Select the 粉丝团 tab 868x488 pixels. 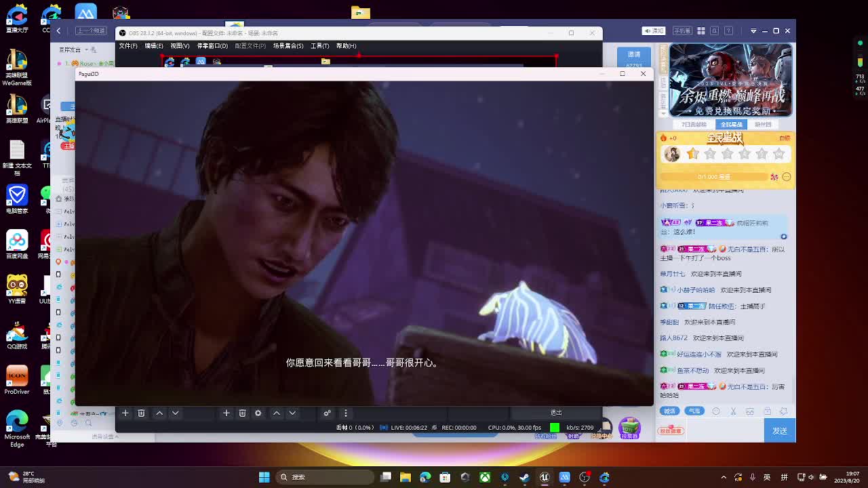pyautogui.click(x=763, y=125)
